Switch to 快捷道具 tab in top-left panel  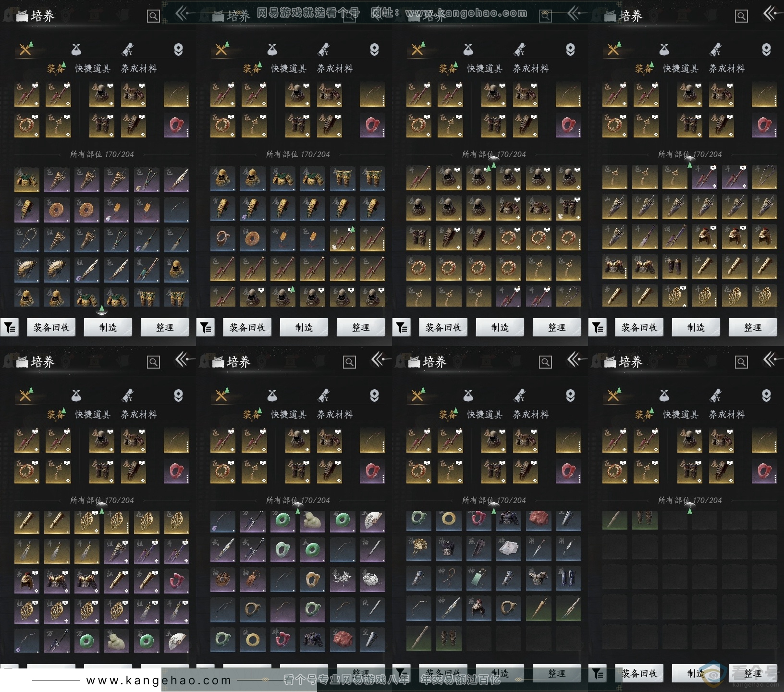(x=93, y=69)
